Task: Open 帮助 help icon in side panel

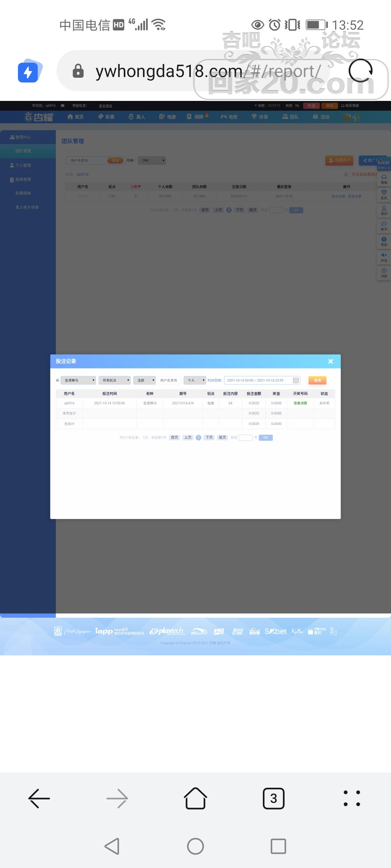Action: pos(384,242)
